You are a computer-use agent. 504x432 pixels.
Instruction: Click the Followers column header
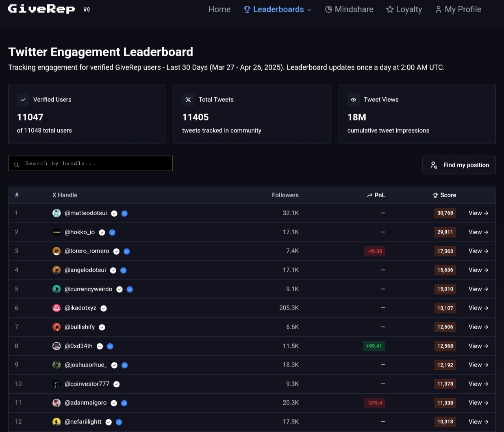point(285,195)
